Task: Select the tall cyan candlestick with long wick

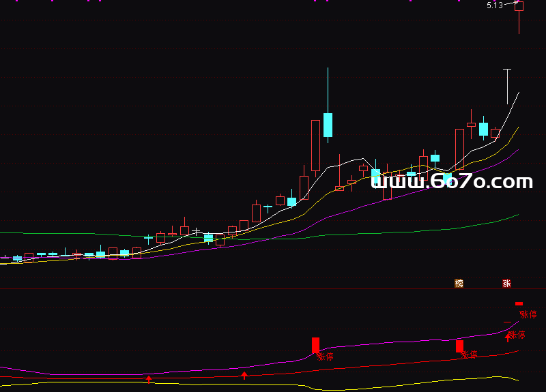Action: point(328,125)
